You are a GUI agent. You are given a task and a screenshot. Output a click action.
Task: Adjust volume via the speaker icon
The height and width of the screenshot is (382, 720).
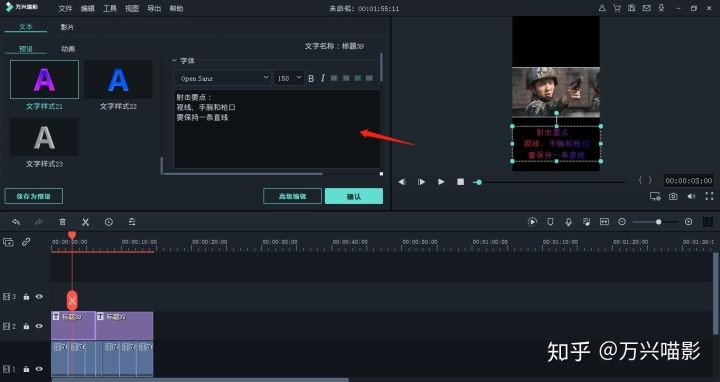click(691, 197)
